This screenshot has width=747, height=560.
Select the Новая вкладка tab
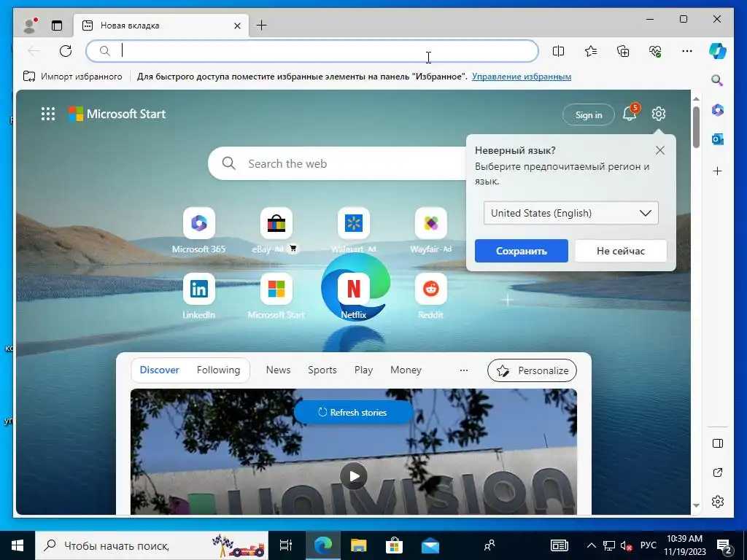tap(161, 26)
